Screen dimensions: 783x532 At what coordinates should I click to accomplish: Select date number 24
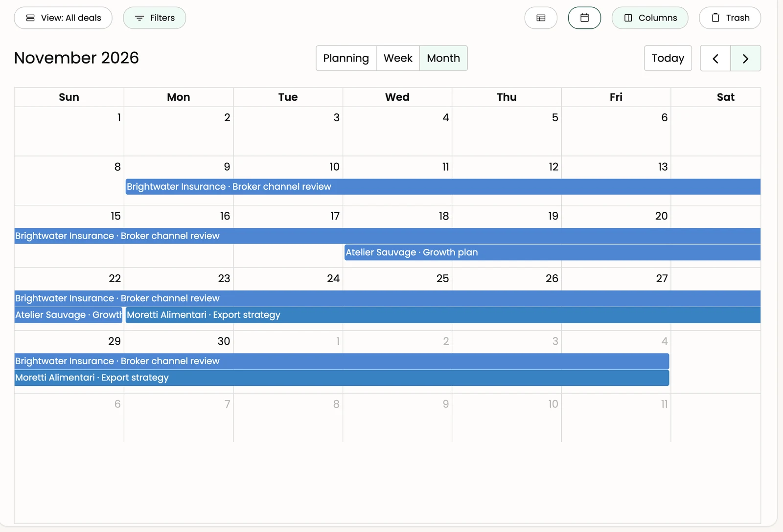(333, 279)
